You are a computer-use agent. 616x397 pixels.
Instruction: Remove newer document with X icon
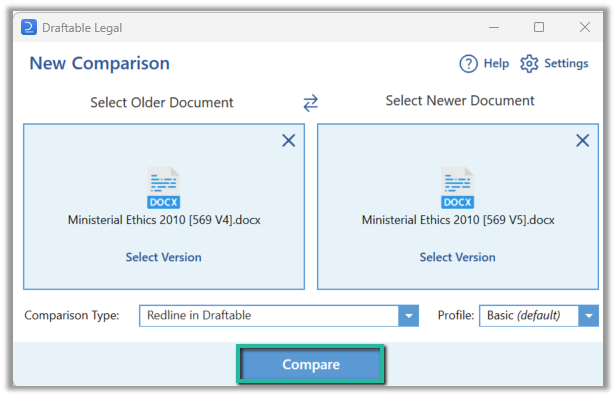(582, 140)
